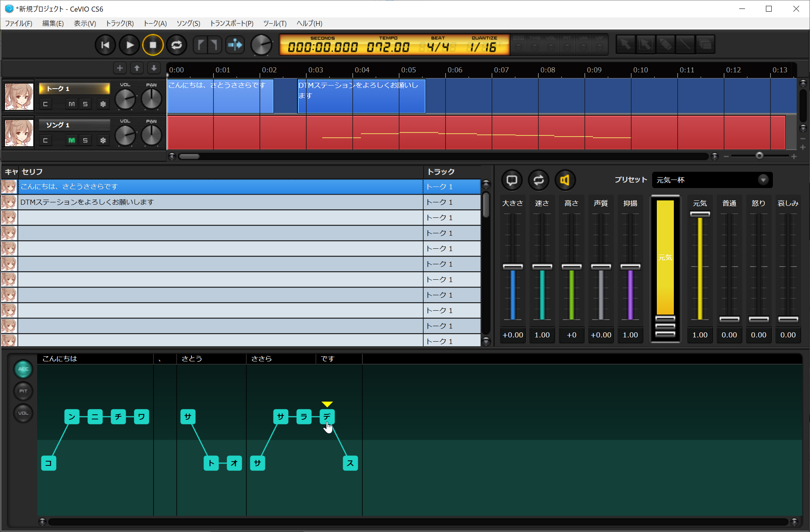Freeze the トーク 1 track
The width and height of the screenshot is (810, 532).
[x=103, y=104]
